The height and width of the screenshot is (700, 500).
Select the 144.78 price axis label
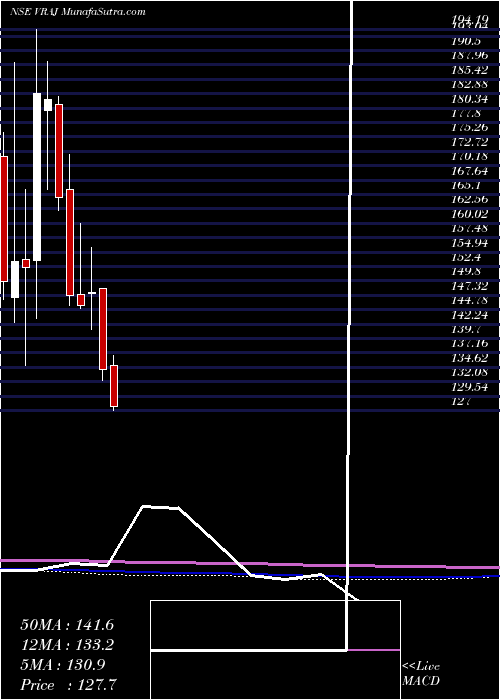click(469, 300)
